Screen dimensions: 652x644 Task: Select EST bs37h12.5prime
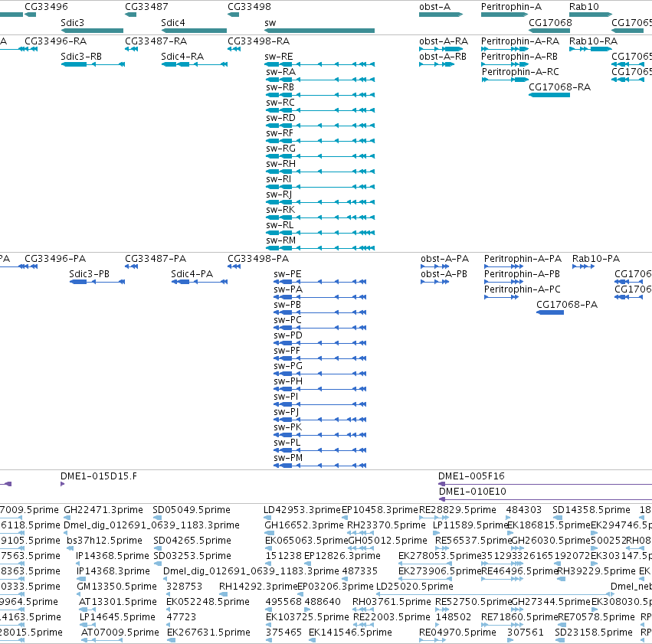(70, 548)
